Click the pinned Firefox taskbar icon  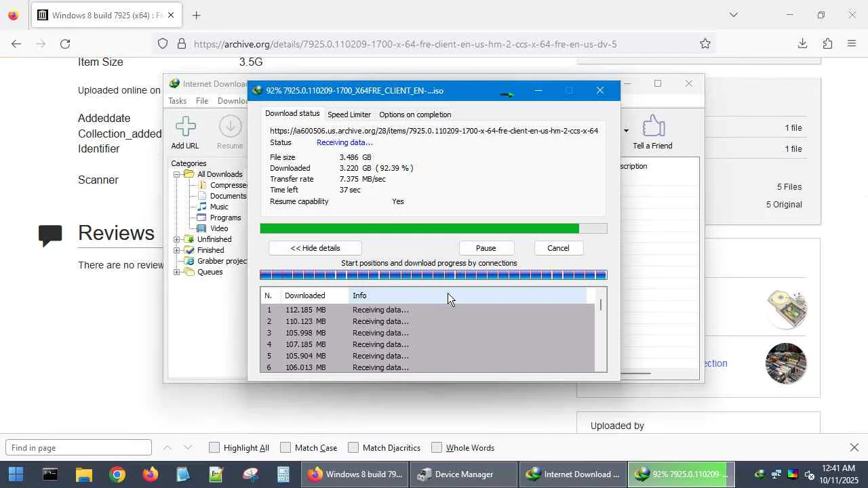click(x=151, y=474)
